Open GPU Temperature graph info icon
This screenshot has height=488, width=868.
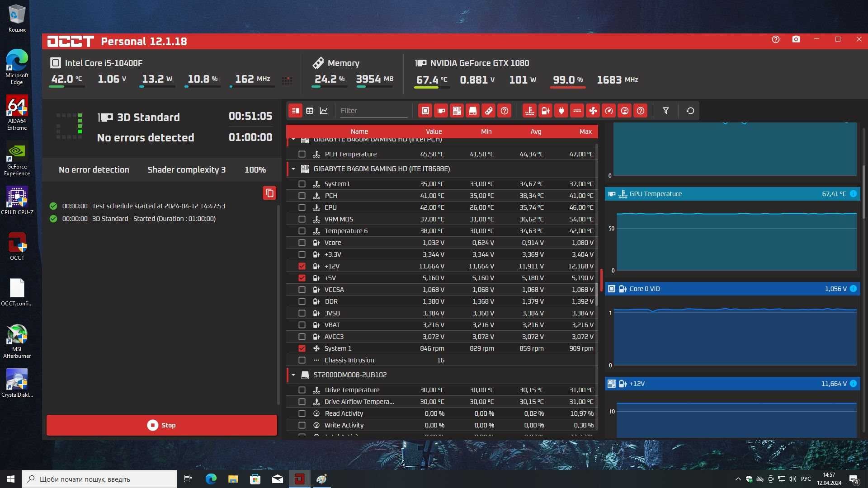pos(853,194)
